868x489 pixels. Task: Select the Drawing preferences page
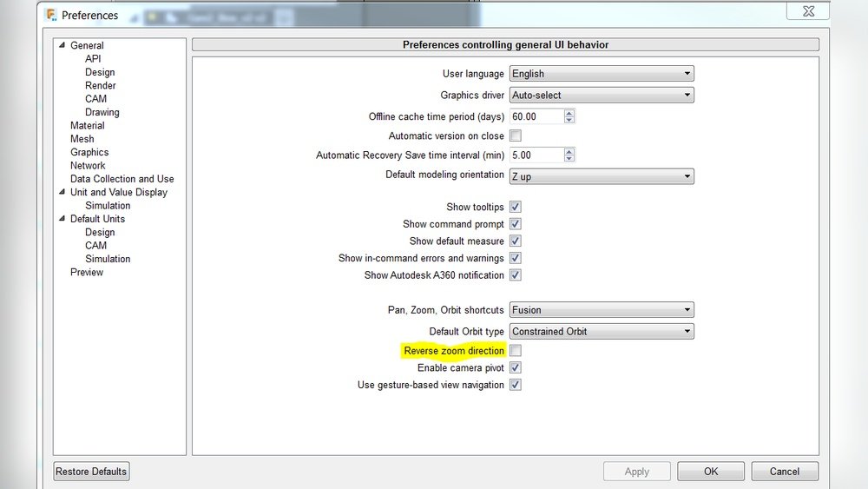pos(102,112)
